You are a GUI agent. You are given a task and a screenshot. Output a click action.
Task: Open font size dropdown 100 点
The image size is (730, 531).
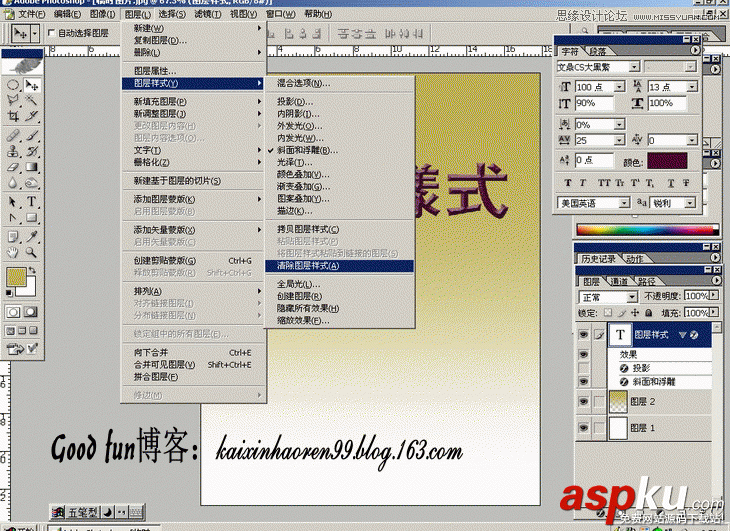pyautogui.click(x=619, y=87)
